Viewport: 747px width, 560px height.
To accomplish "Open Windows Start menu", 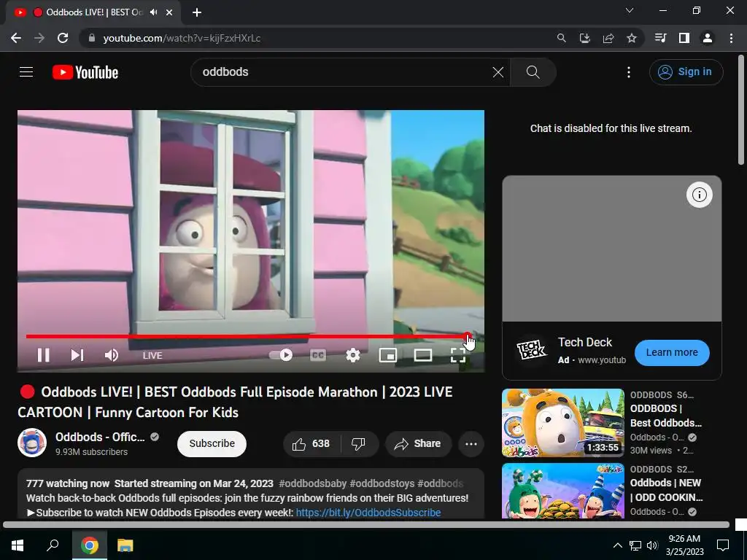I will point(18,545).
